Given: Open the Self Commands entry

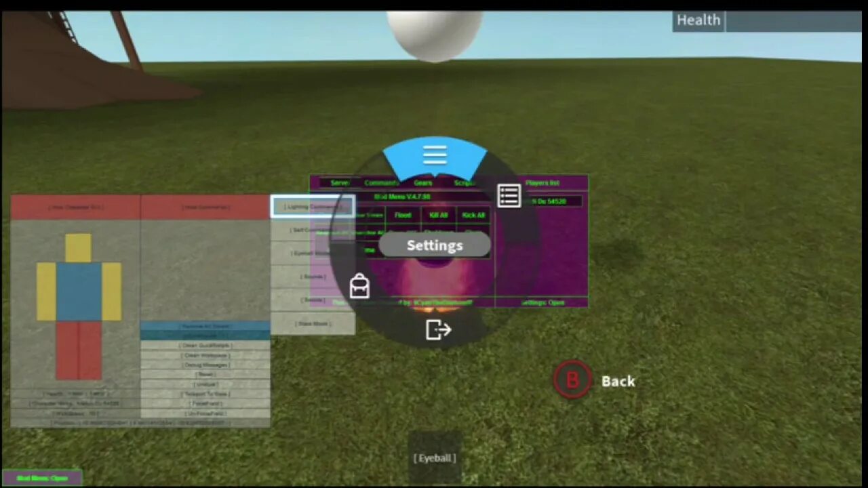Looking at the screenshot, I should [x=312, y=230].
